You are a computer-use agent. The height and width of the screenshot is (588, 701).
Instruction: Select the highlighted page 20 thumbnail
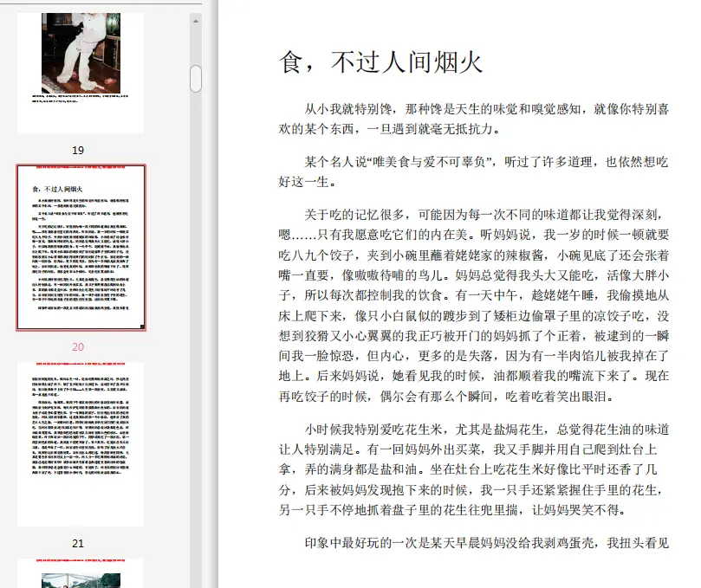tap(81, 248)
